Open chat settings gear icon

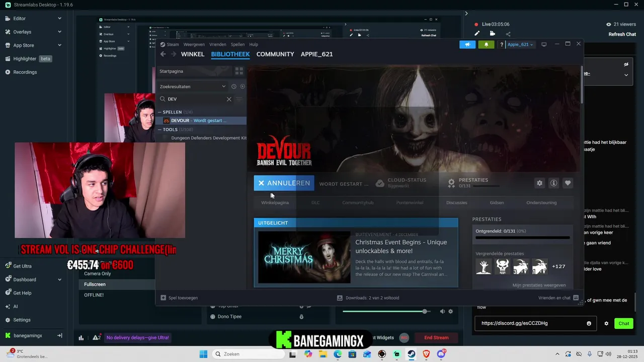606,323
